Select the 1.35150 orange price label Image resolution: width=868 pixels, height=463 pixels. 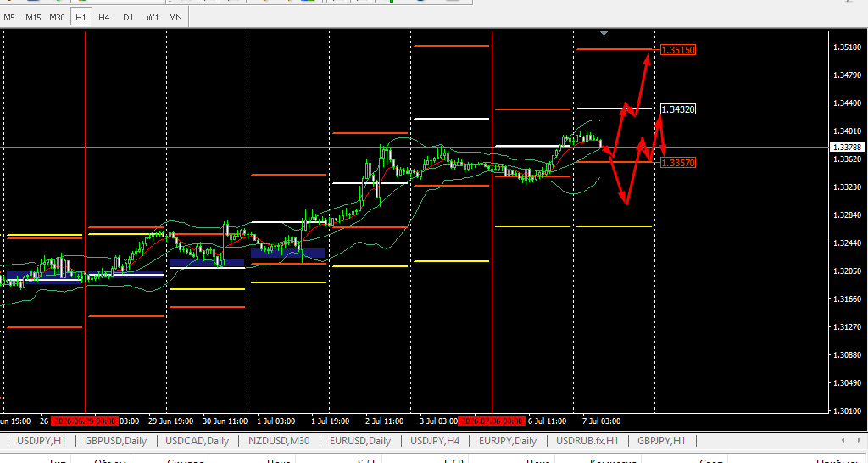click(678, 50)
